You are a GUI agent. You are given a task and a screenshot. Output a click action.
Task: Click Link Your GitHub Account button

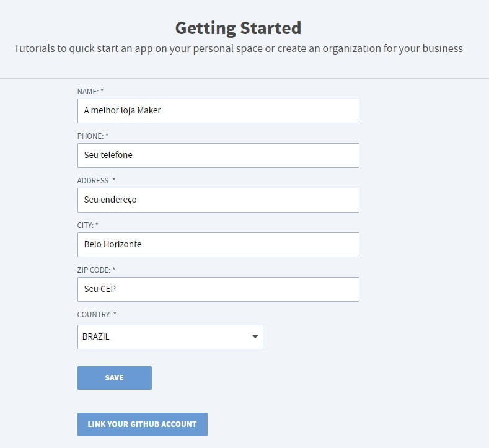pos(142,424)
